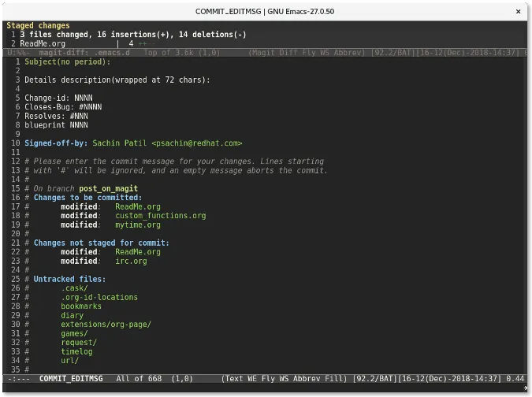
Task: Click the 'Signed-off-by:' label
Action: 56,143
